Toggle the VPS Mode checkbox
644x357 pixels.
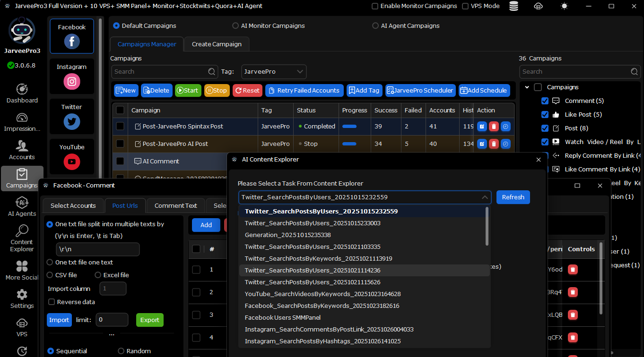click(465, 6)
